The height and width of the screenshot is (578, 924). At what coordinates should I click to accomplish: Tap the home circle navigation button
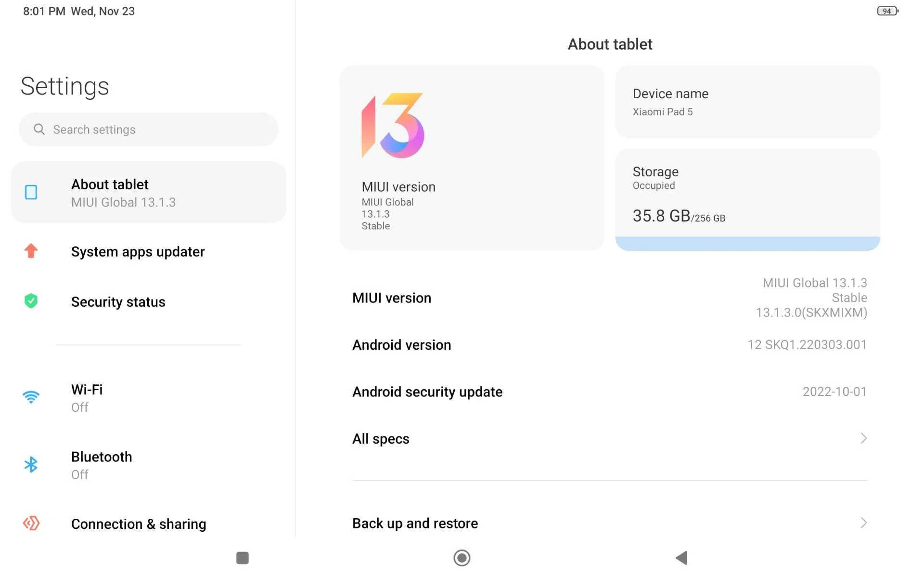click(x=462, y=558)
